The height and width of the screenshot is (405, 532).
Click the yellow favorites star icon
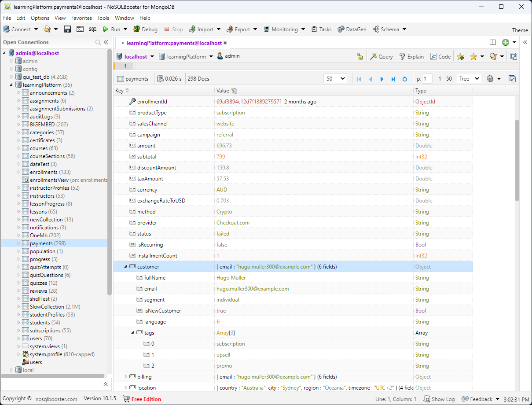click(473, 56)
